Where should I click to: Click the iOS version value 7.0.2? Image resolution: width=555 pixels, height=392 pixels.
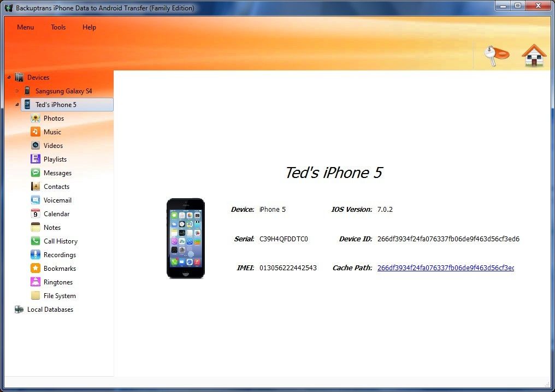tap(385, 210)
